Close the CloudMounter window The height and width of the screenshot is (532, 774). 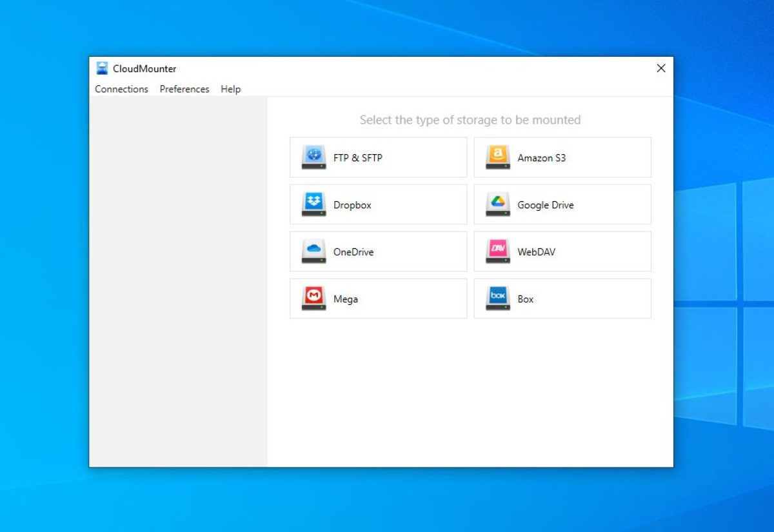[660, 68]
